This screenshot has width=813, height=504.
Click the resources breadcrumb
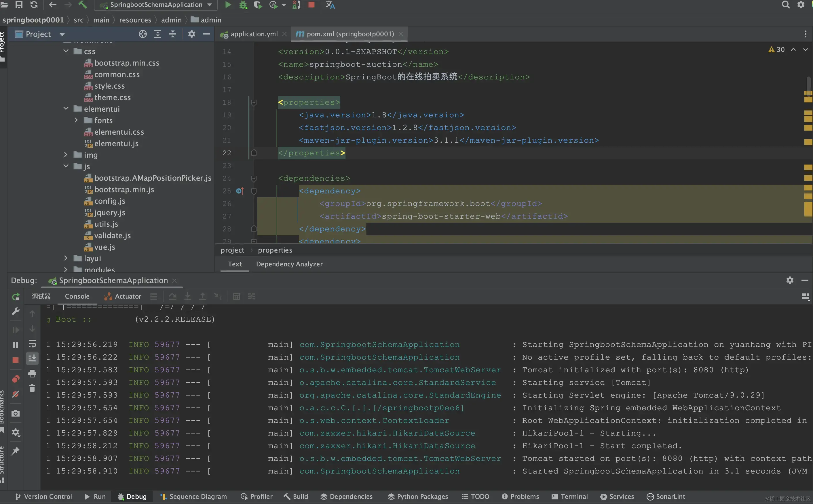tap(135, 20)
